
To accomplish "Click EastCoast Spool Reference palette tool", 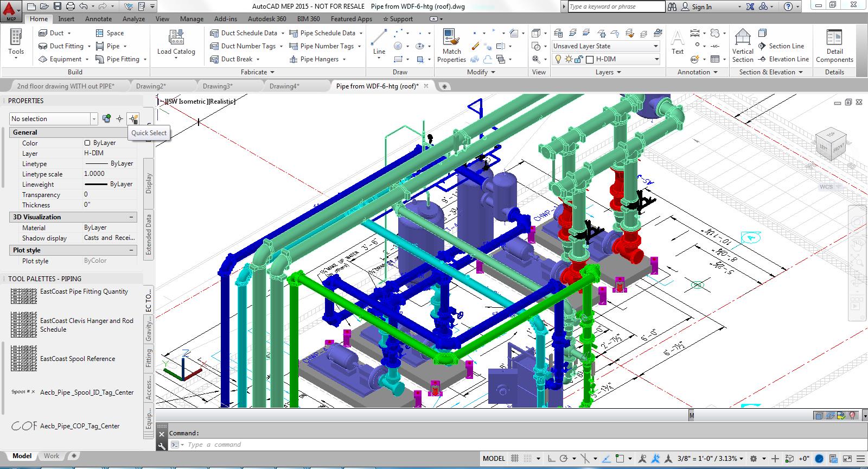I will click(64, 359).
